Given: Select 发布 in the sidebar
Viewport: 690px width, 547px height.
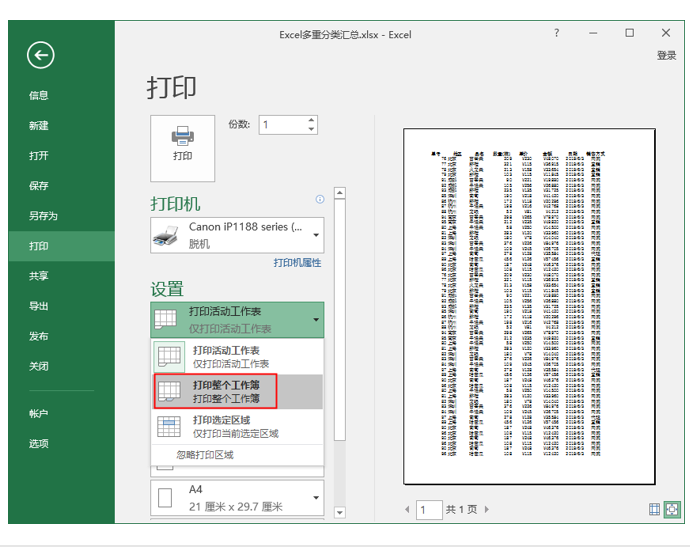Looking at the screenshot, I should pos(39,336).
